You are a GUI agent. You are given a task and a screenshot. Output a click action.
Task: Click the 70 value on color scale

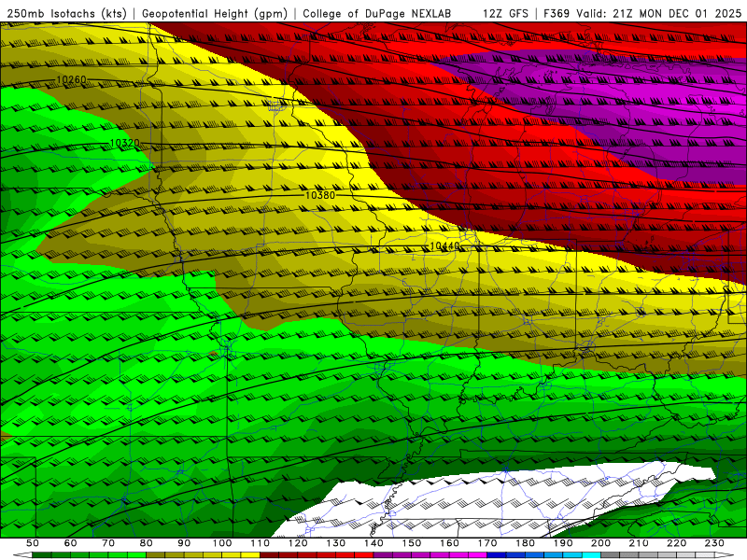click(108, 543)
